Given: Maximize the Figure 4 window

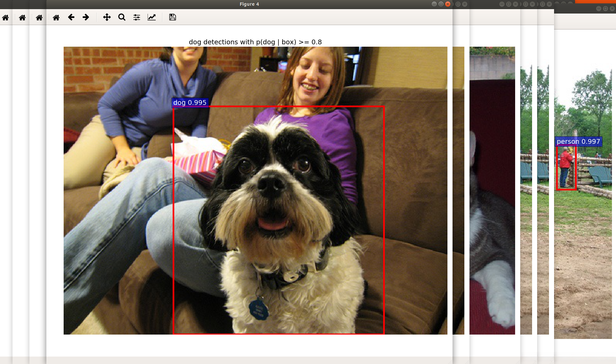Looking at the screenshot, I should 441,4.
